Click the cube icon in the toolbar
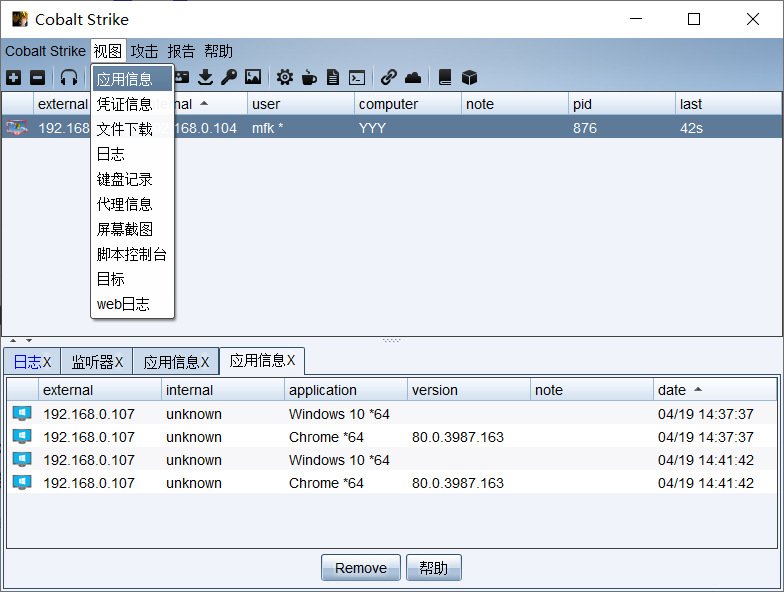This screenshot has height=592, width=784. tap(469, 77)
